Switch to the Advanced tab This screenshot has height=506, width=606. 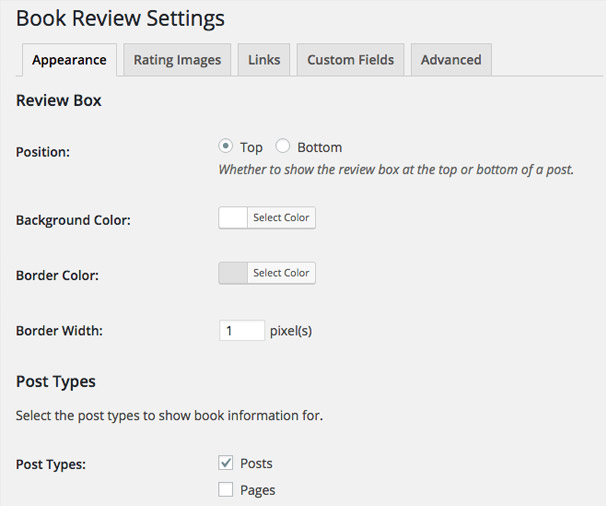[451, 60]
